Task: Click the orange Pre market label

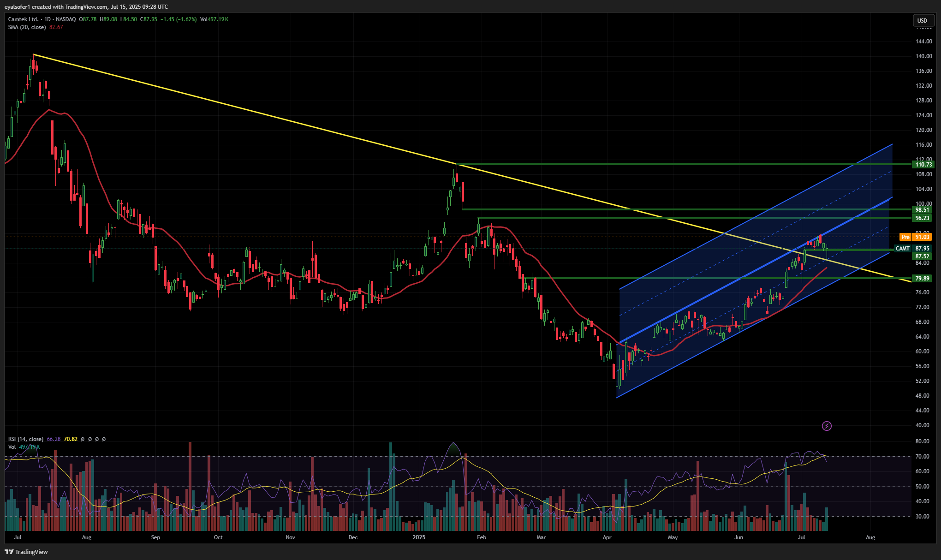Action: click(x=905, y=237)
